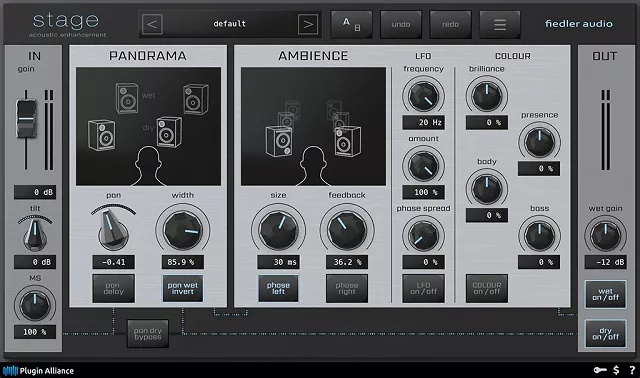The image size is (640, 378).
Task: Click the frequency value field showing 20 Hz
Action: (x=423, y=122)
